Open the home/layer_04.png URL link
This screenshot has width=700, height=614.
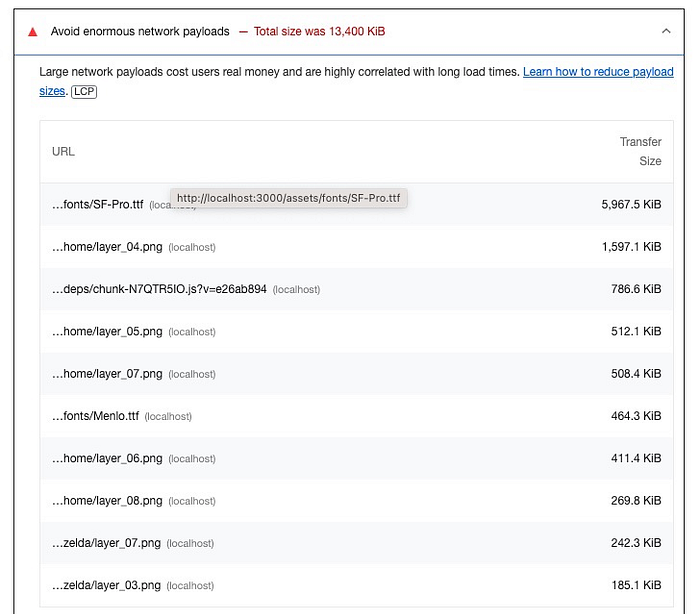tap(107, 247)
